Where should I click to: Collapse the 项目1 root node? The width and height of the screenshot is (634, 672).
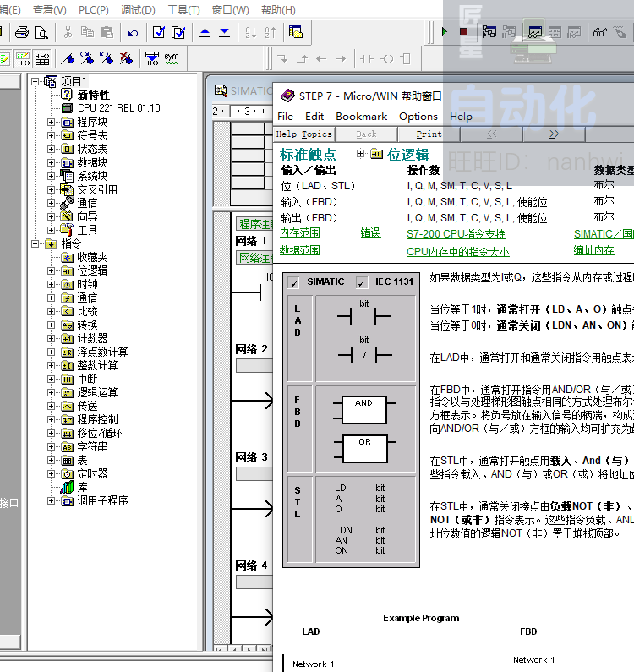click(36, 81)
